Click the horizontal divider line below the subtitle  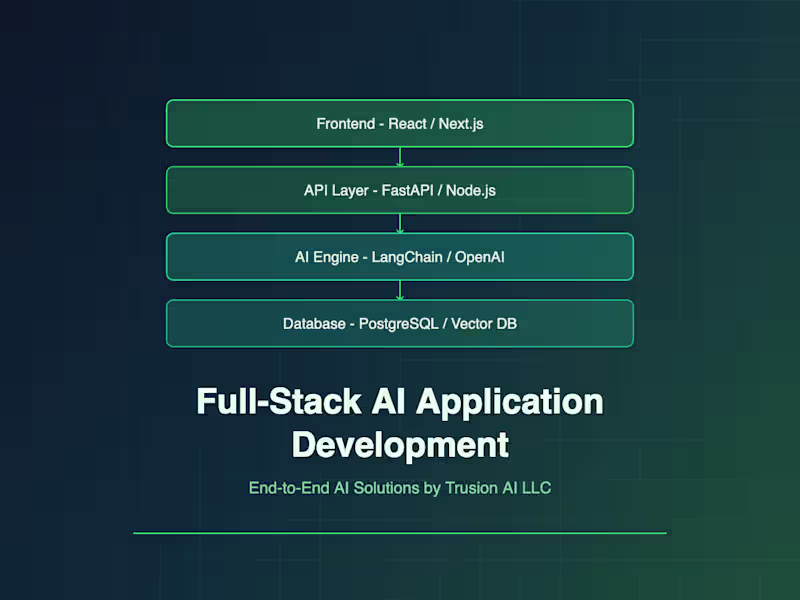tap(400, 530)
